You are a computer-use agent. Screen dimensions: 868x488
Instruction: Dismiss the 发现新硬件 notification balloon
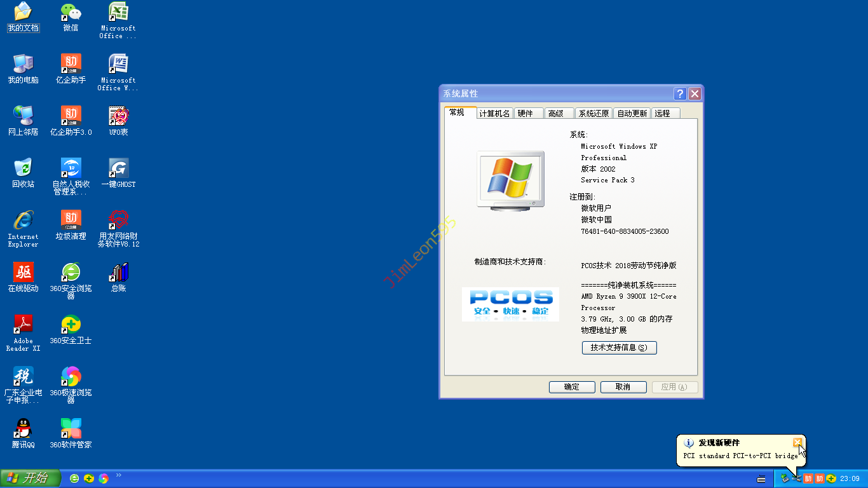[x=797, y=442]
